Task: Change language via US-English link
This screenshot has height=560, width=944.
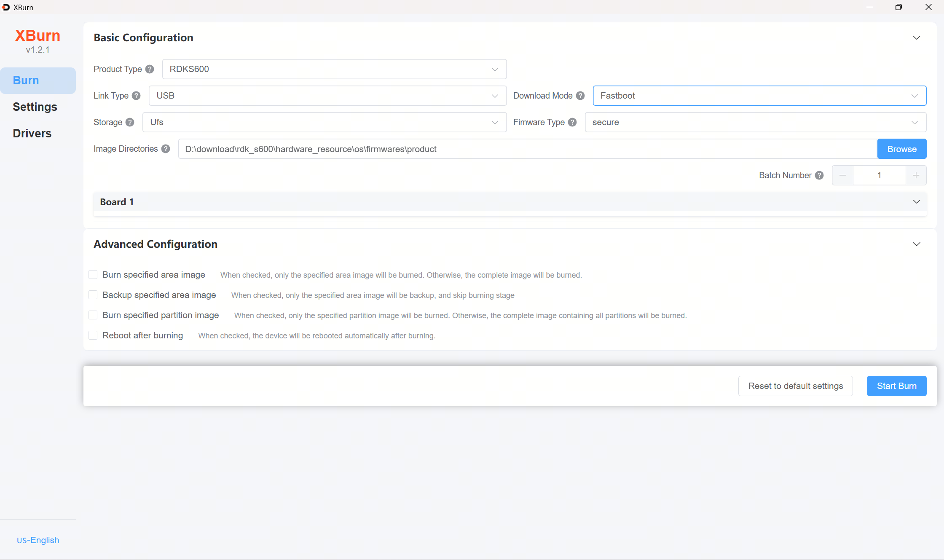Action: coord(38,540)
